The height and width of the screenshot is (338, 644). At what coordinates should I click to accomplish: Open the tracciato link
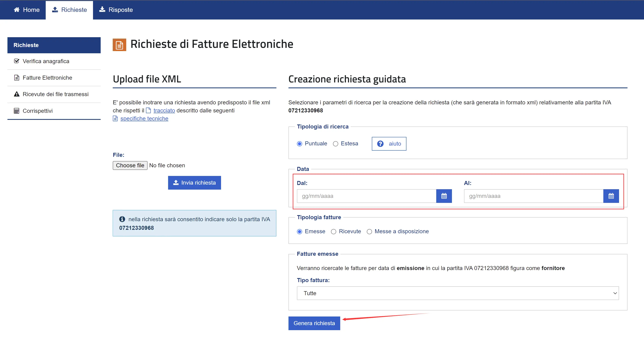click(x=164, y=110)
